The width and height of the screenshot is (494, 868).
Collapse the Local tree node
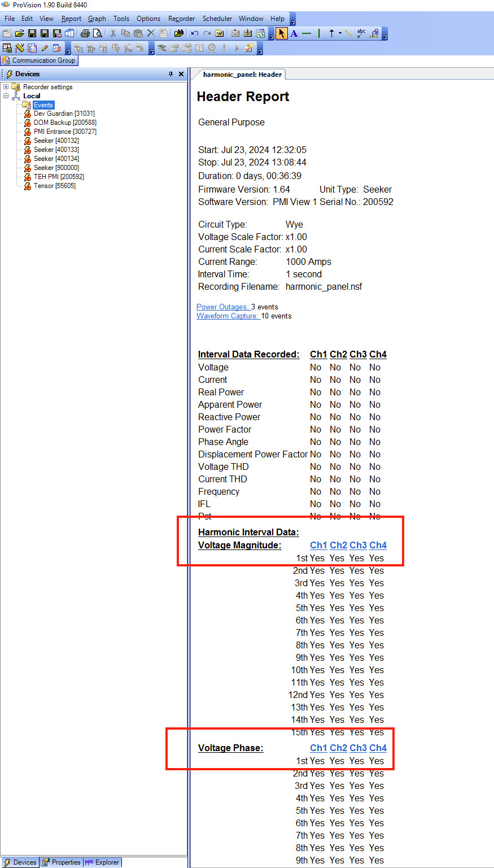pos(6,96)
